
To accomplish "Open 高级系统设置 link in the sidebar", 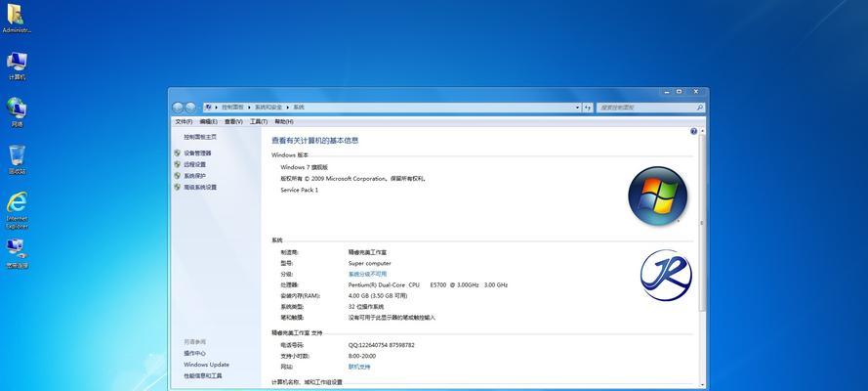I will coord(200,188).
